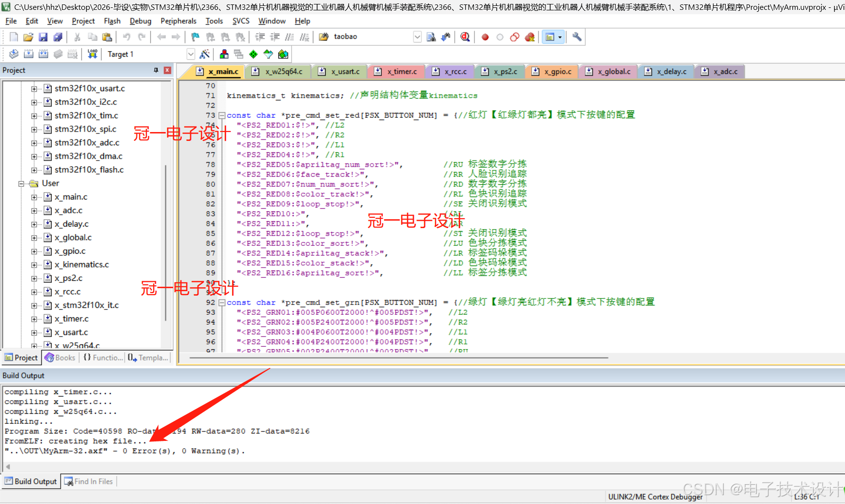Save the current file with the floppy icon
The height and width of the screenshot is (504, 845).
(x=43, y=37)
